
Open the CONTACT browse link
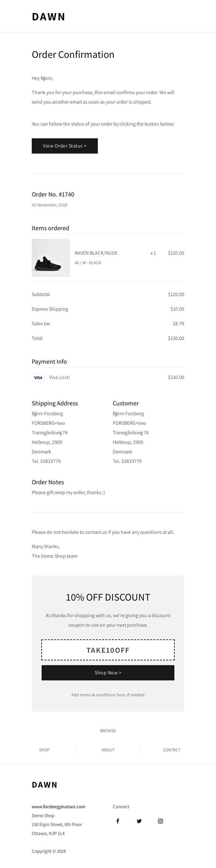click(172, 750)
